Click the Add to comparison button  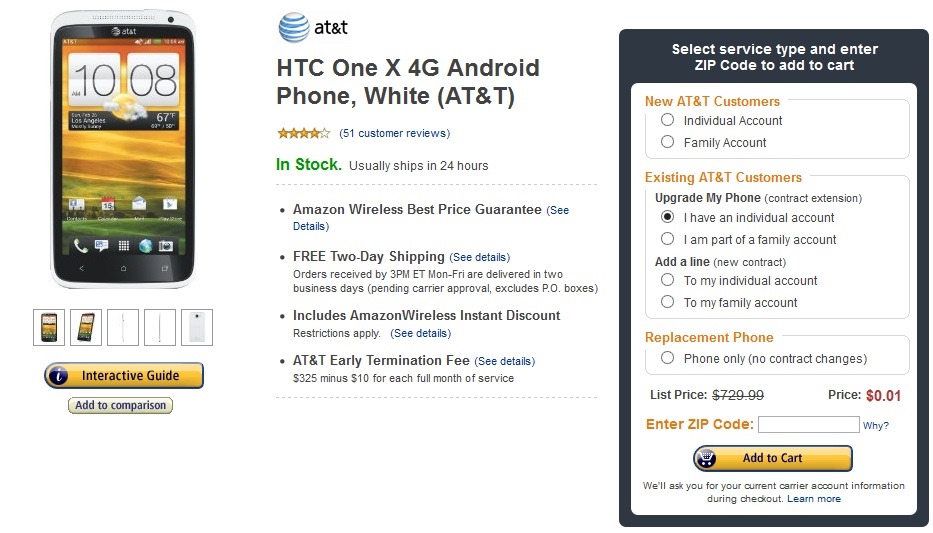coord(120,405)
